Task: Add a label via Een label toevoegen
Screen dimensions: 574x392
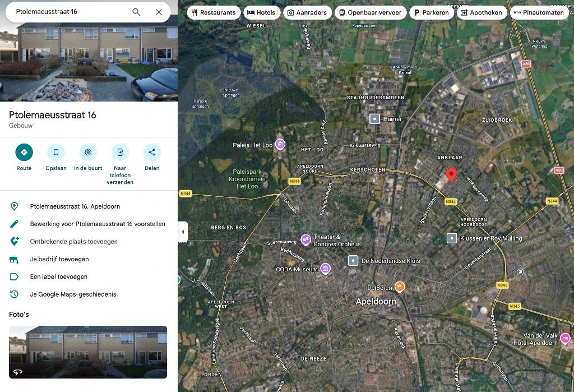Action: coord(89,276)
